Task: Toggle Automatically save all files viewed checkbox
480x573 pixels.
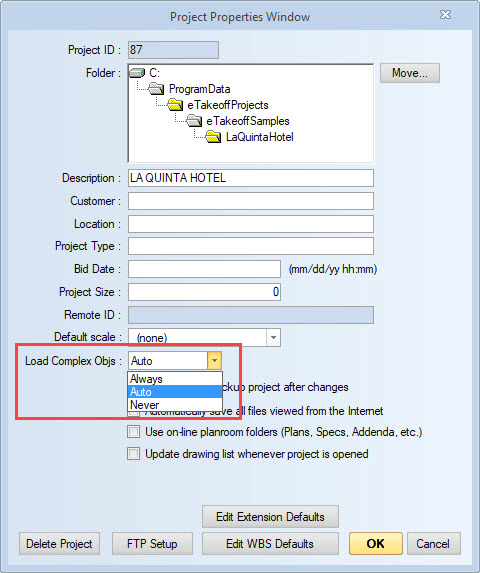Action: (133, 413)
